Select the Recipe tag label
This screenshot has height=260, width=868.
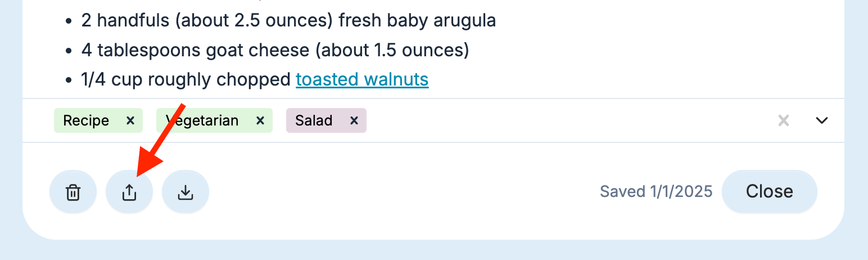pos(86,120)
